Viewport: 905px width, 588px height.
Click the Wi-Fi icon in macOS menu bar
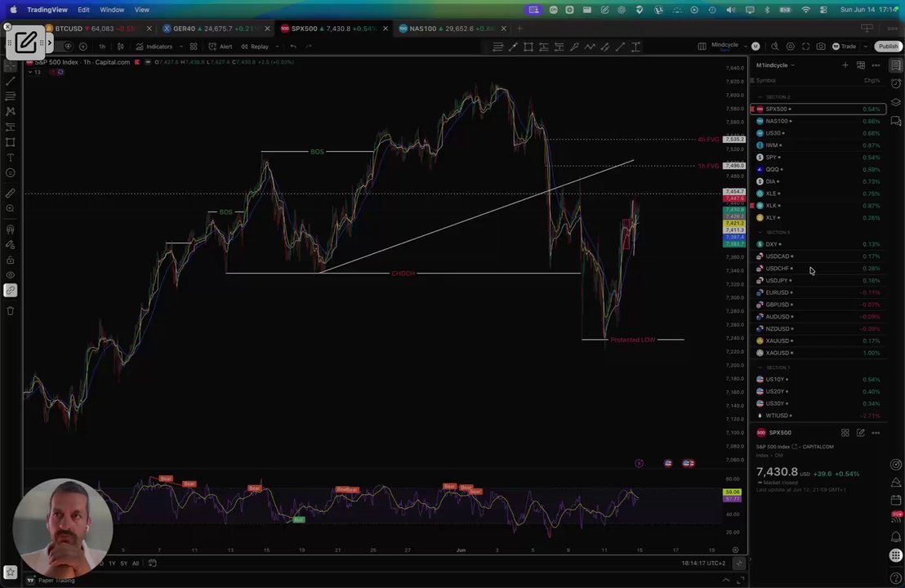[805, 10]
